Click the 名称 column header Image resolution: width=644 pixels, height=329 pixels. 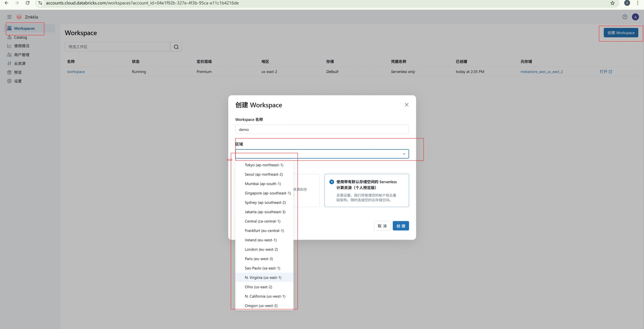pos(71,62)
